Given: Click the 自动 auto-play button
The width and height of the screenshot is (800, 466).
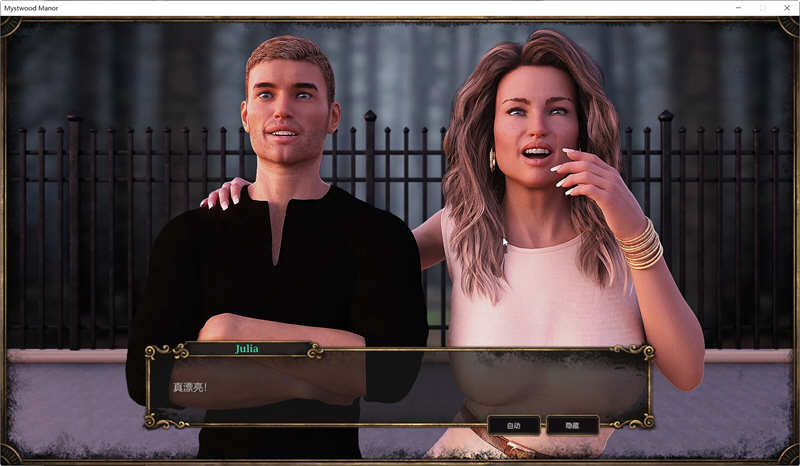Looking at the screenshot, I should [514, 425].
